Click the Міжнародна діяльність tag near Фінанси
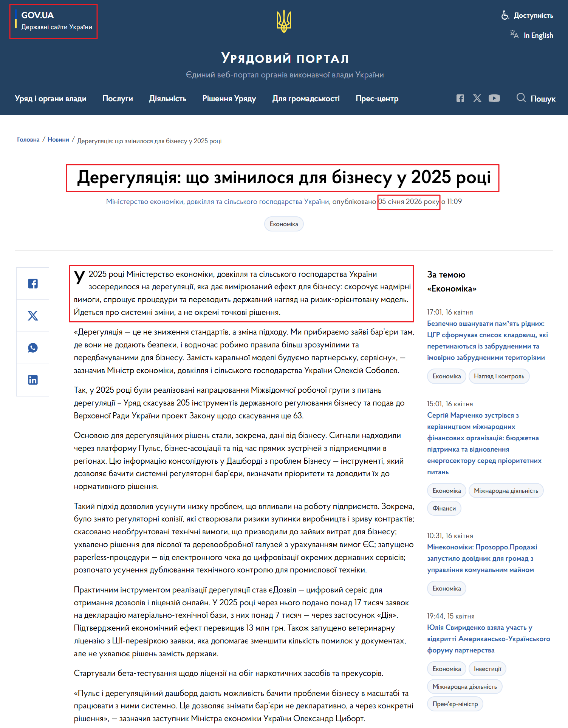Viewport: 568px width, 728px height. click(506, 491)
